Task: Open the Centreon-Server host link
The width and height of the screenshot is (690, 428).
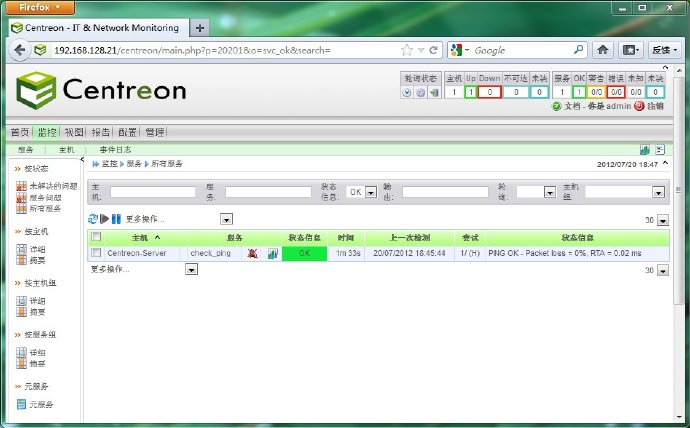Action: click(136, 253)
